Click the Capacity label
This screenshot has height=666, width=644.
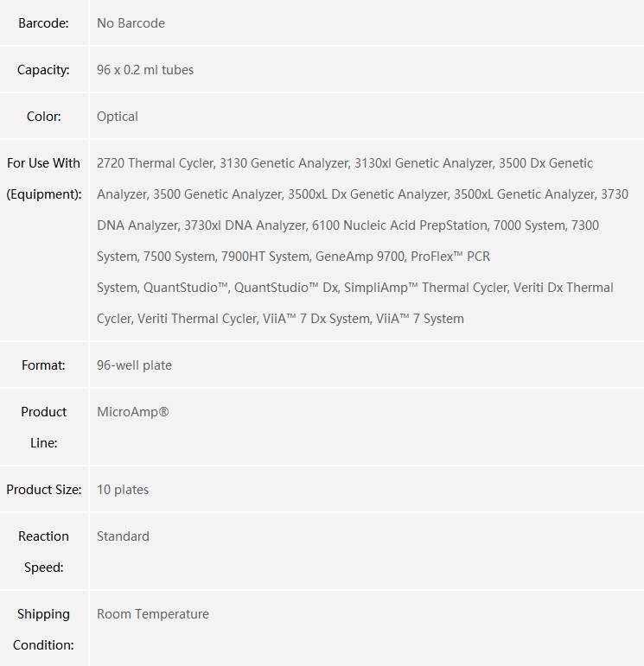[43, 70]
